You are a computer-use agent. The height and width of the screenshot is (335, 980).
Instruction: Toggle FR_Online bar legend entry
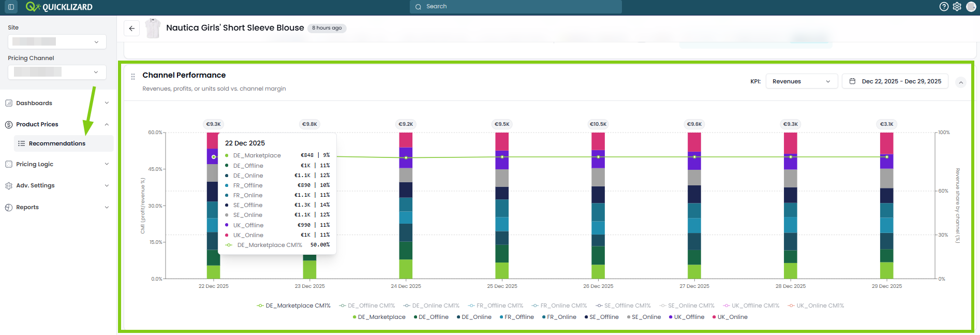[x=559, y=317]
